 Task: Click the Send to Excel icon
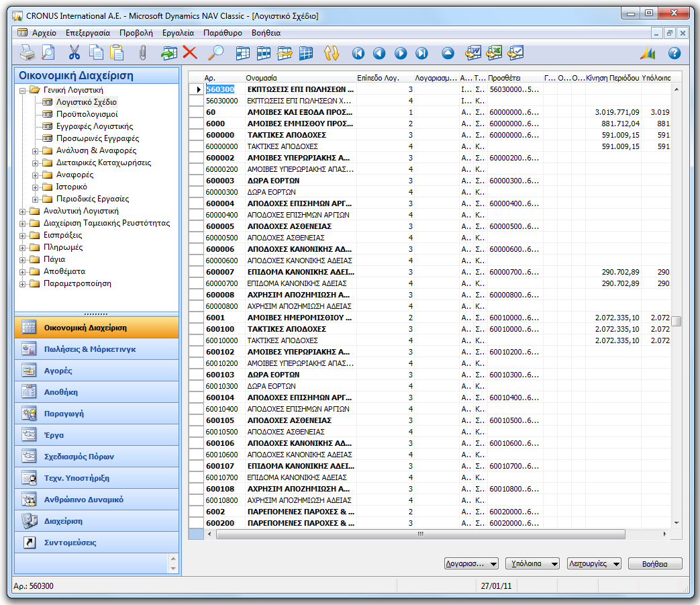[494, 53]
